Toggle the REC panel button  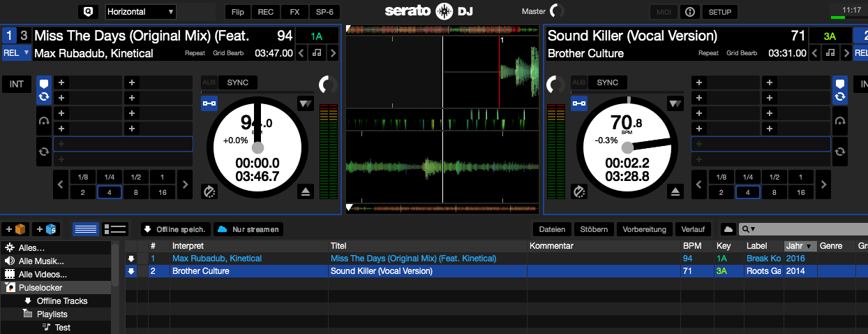point(266,12)
